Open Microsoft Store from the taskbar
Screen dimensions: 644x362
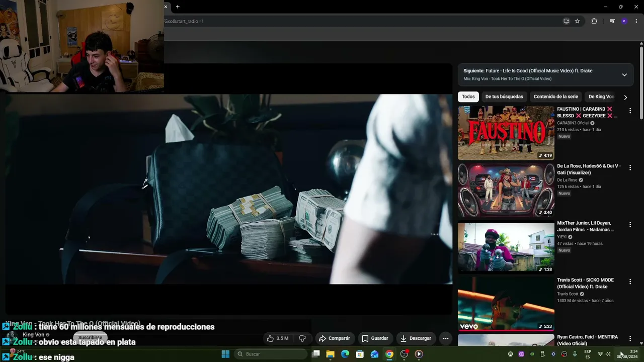360,354
